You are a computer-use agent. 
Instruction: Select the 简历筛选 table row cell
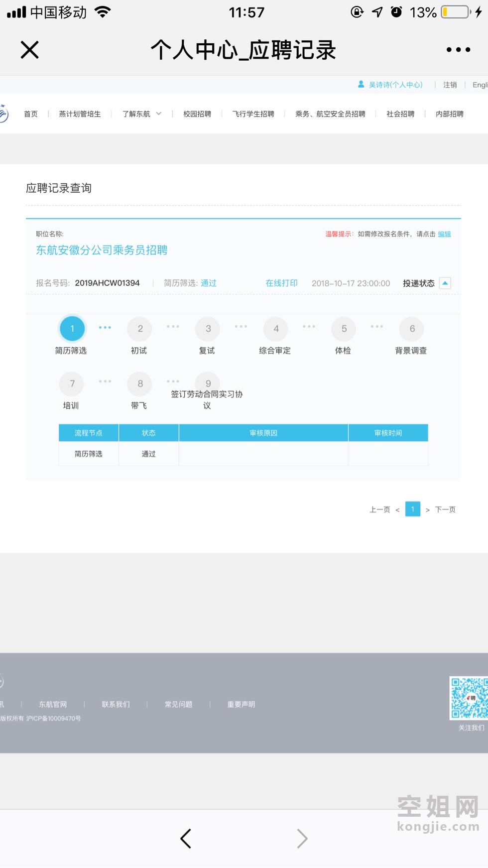click(89, 454)
